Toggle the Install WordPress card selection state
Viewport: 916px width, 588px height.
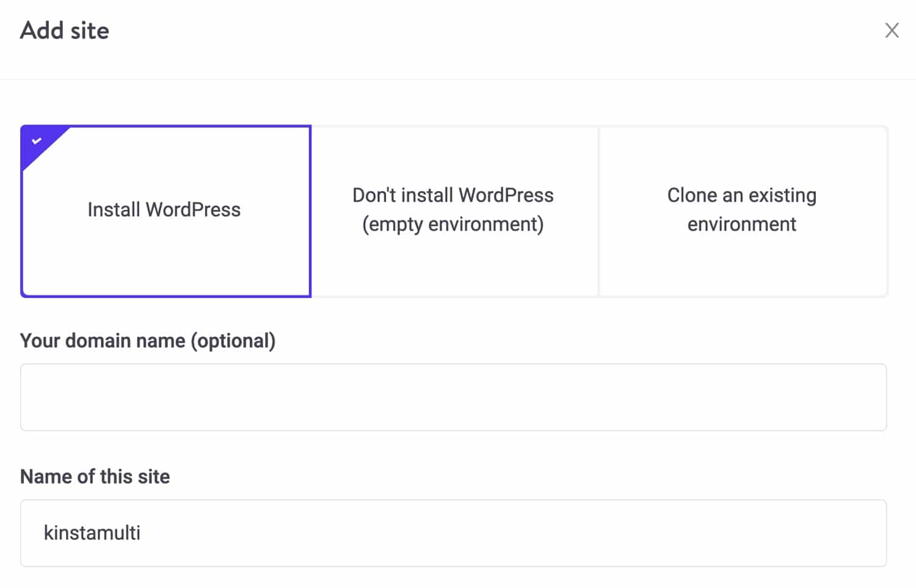[x=165, y=211]
